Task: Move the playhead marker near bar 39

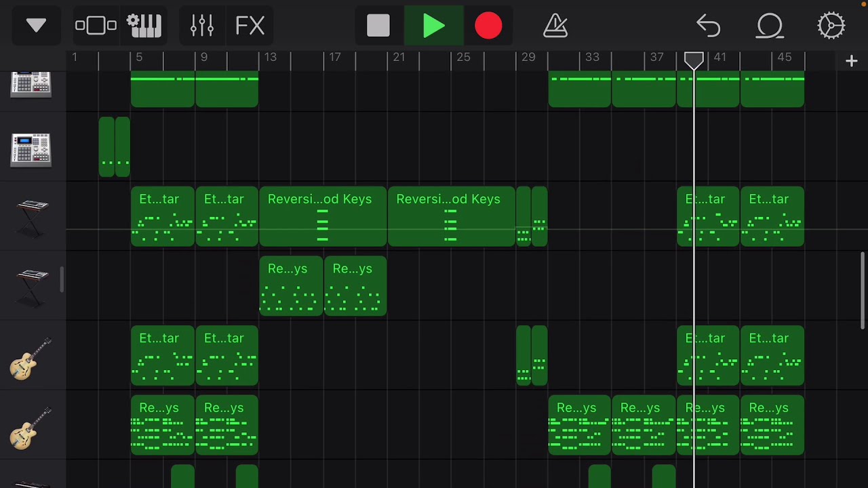Action: point(694,60)
